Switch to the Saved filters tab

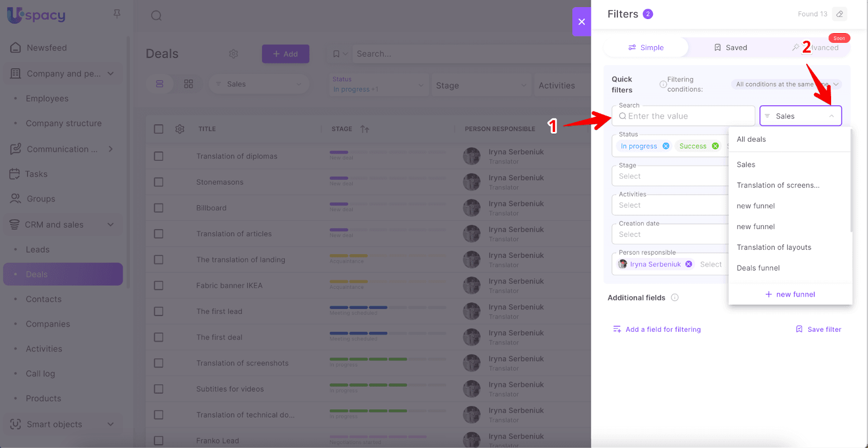(x=730, y=48)
